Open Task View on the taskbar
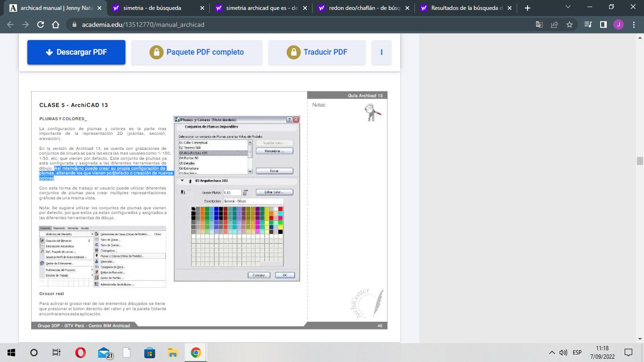 click(57, 353)
